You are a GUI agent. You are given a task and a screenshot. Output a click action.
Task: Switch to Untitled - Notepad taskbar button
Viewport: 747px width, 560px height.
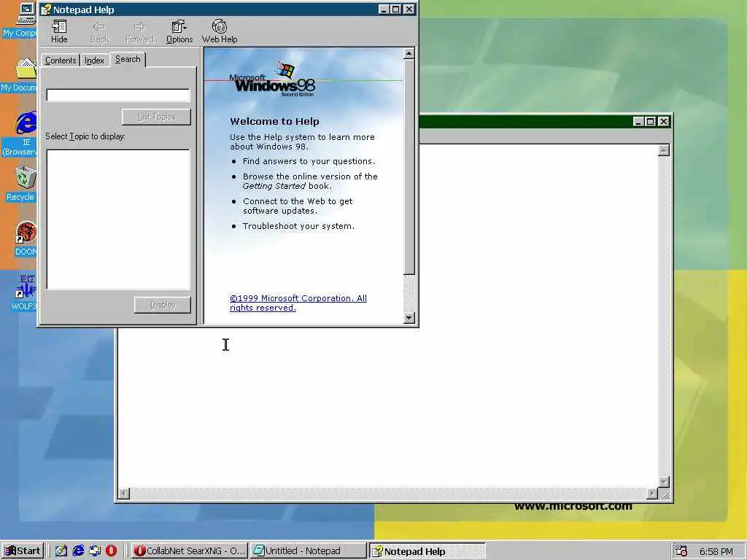[308, 551]
